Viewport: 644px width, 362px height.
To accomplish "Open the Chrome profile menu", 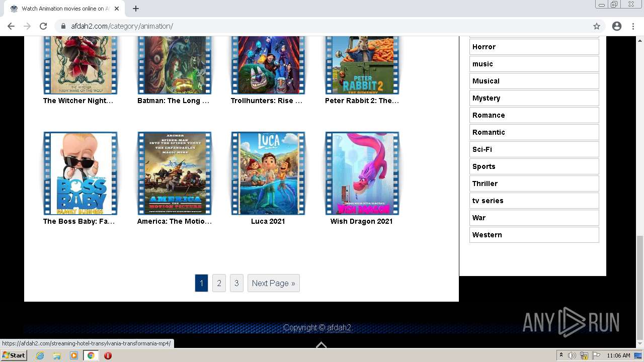I will point(617,26).
